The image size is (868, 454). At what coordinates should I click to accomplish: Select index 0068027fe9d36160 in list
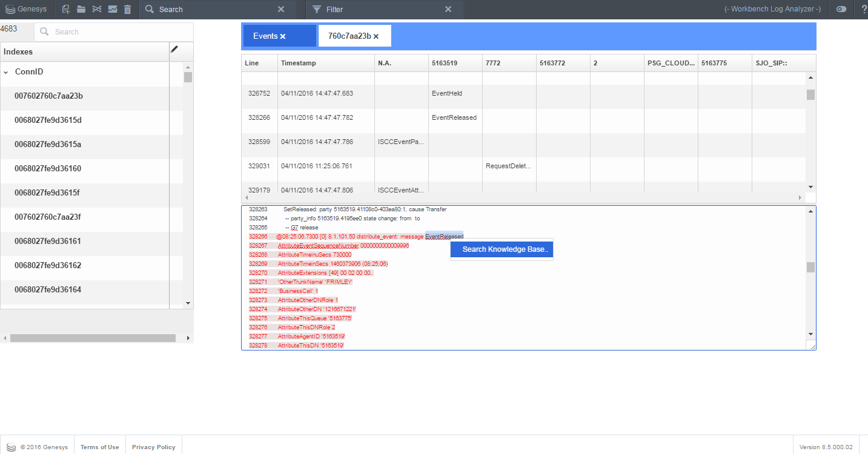point(48,169)
